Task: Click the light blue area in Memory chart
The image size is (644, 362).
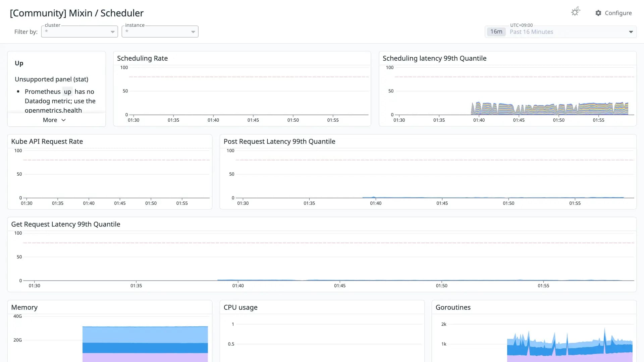Action: coord(145,335)
